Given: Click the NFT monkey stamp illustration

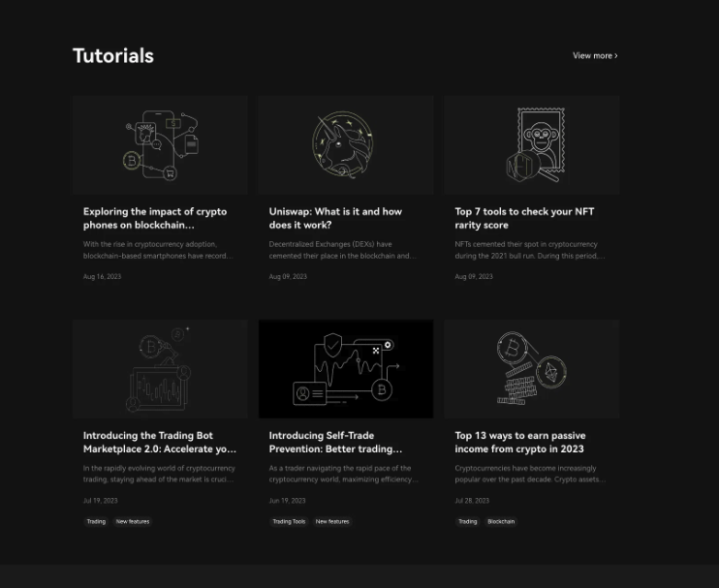Looking at the screenshot, I should [x=532, y=145].
